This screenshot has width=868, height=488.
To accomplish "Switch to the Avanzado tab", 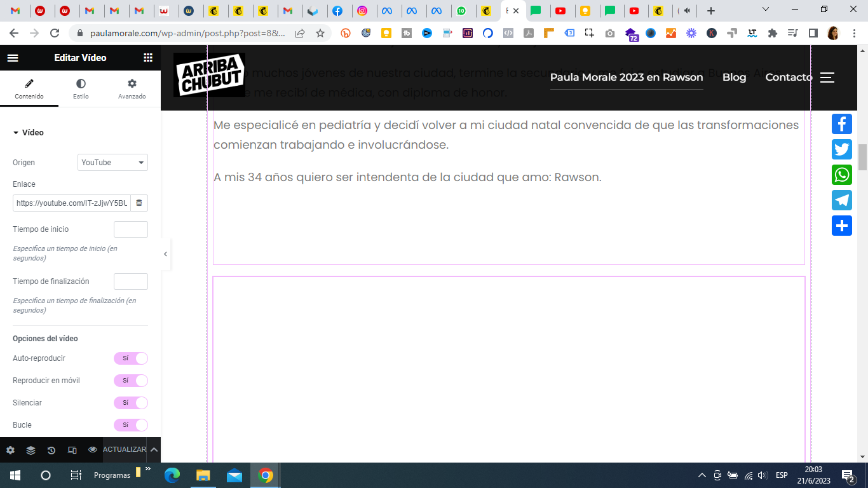I will (132, 89).
